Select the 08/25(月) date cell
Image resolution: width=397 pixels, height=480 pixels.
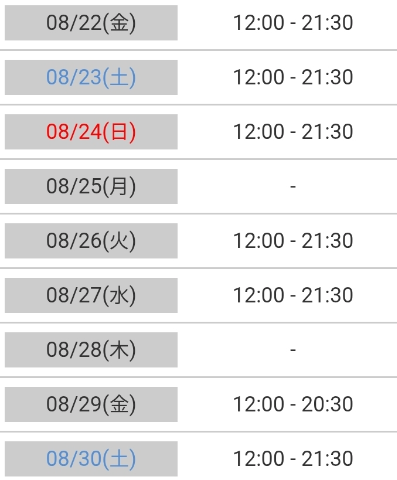coord(91,186)
